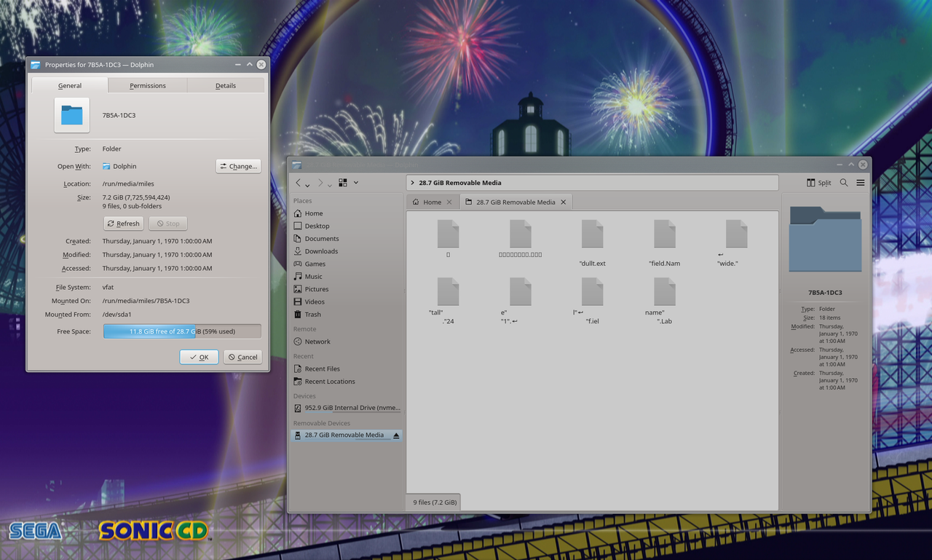Screen dimensions: 932x560
Task: Open Music in Places panel
Action: 347,277
